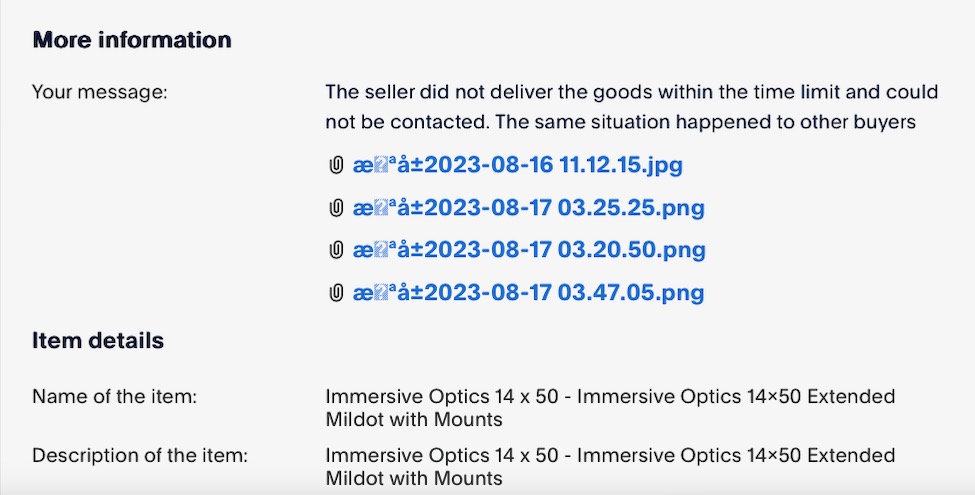Select the Description of the item label
This screenshot has height=495, width=975.
pyautogui.click(x=140, y=455)
